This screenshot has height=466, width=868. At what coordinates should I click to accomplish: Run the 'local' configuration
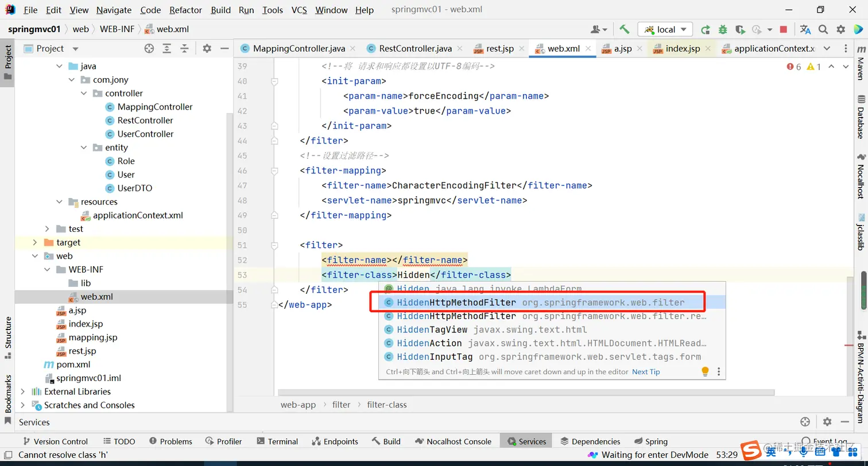click(x=706, y=29)
